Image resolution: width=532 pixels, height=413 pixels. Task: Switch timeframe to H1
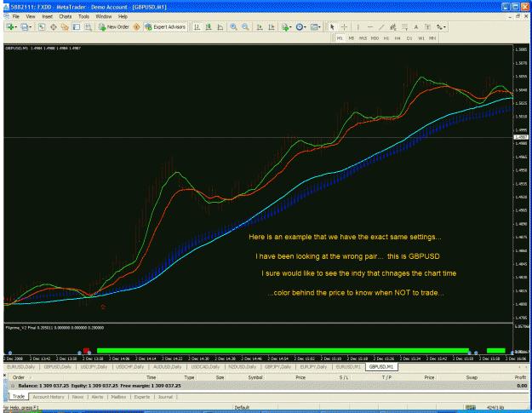tap(386, 38)
